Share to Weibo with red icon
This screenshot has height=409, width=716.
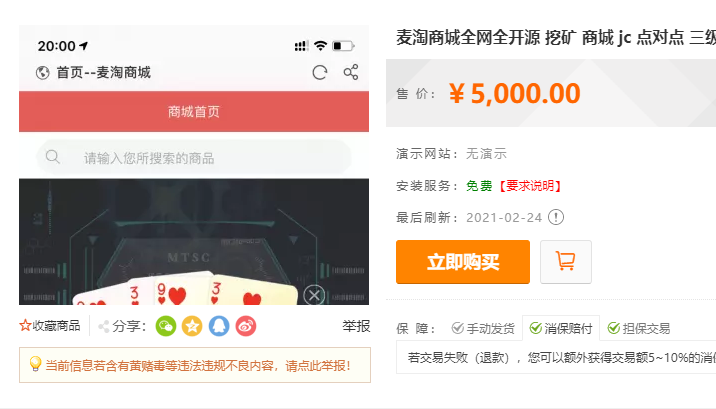coord(246,326)
